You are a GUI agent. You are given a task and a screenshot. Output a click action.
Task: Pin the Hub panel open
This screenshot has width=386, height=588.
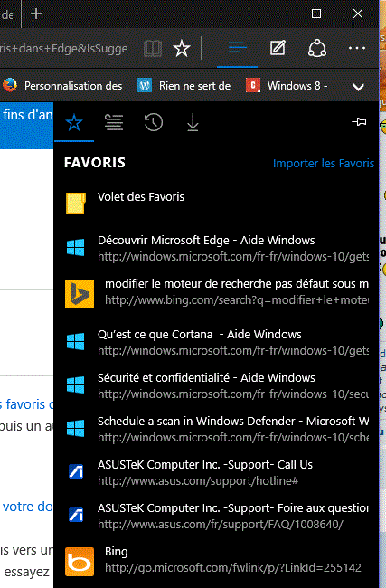359,121
